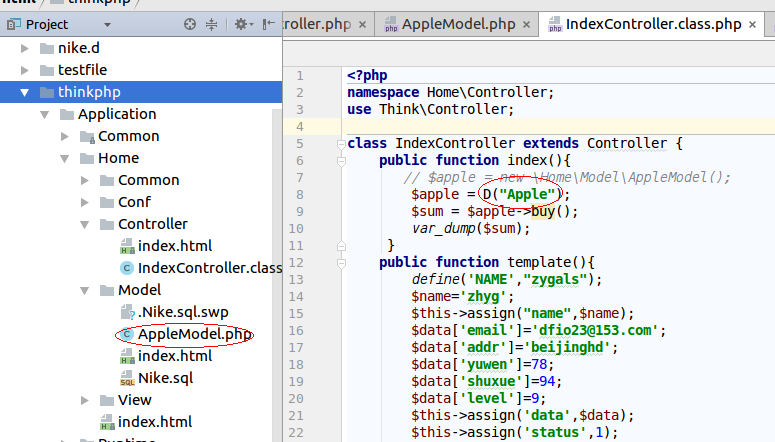Viewport: 775px width, 442px height.
Task: Click the Scroll from Source target icon
Action: tap(190, 24)
